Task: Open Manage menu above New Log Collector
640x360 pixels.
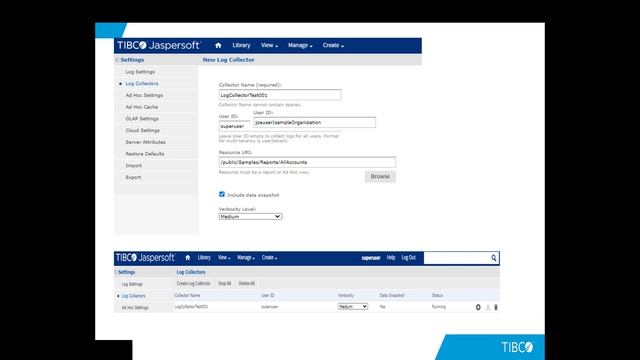Action: coord(300,45)
